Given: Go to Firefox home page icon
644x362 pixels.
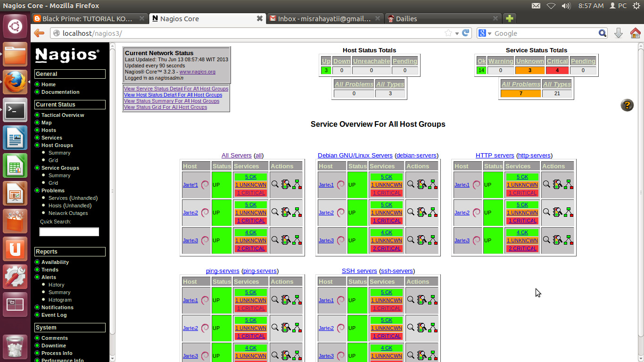Looking at the screenshot, I should click(x=636, y=33).
